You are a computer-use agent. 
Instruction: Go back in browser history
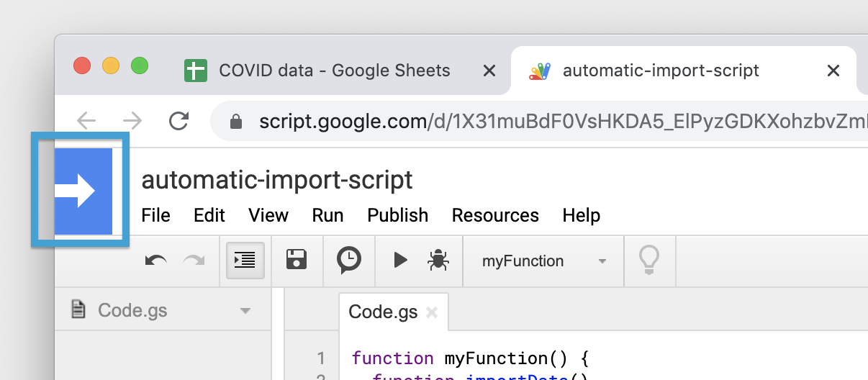pyautogui.click(x=86, y=120)
